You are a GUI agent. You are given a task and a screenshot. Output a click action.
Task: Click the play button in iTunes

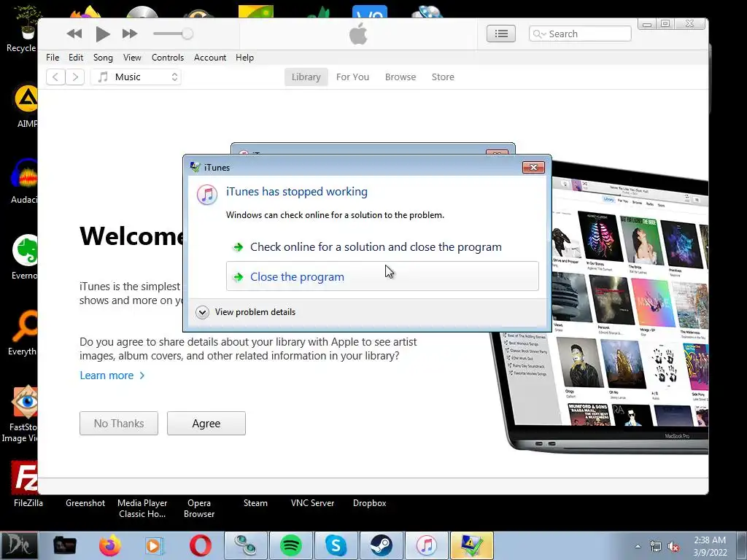pos(102,34)
